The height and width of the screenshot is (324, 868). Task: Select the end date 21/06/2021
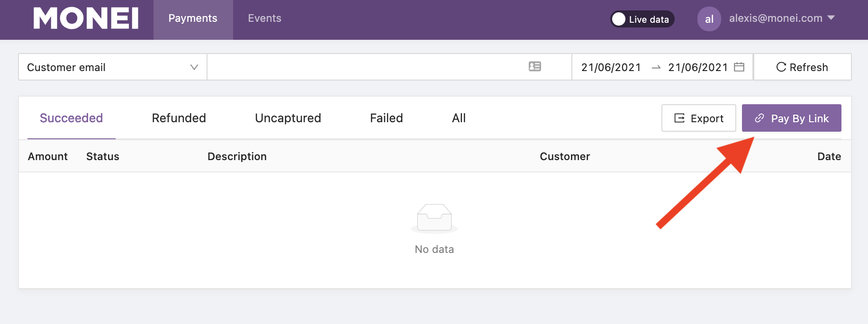[x=697, y=67]
